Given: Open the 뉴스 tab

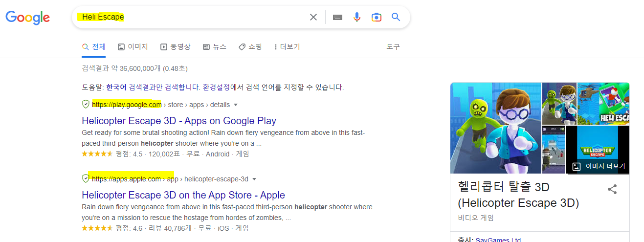Looking at the screenshot, I should [x=215, y=47].
